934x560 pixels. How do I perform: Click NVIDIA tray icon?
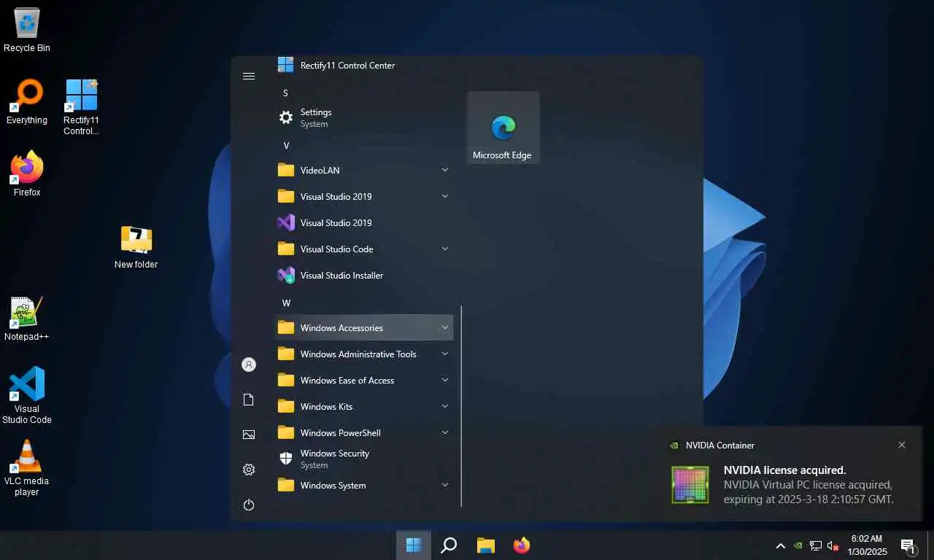[798, 545]
